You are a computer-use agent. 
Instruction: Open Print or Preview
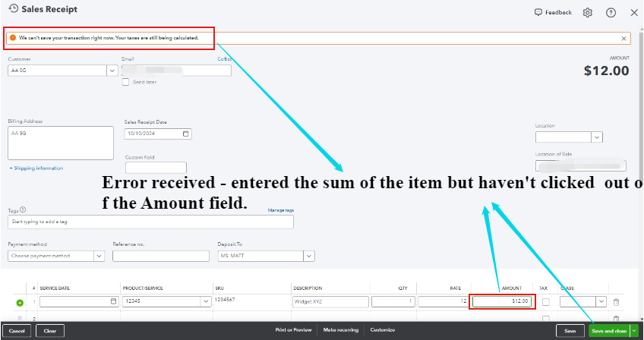click(x=293, y=329)
